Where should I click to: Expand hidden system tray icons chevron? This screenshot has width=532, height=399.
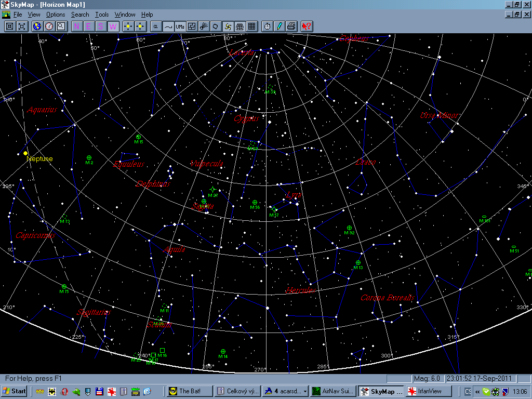[477, 392]
